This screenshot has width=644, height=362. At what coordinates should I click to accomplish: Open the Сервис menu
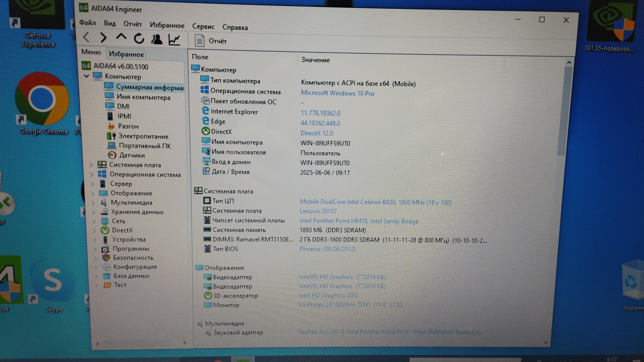click(x=203, y=26)
